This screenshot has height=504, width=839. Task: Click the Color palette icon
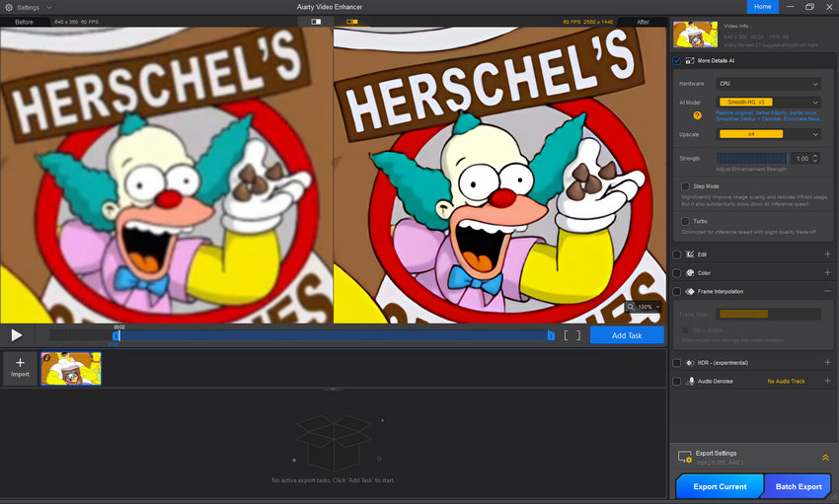coord(690,272)
